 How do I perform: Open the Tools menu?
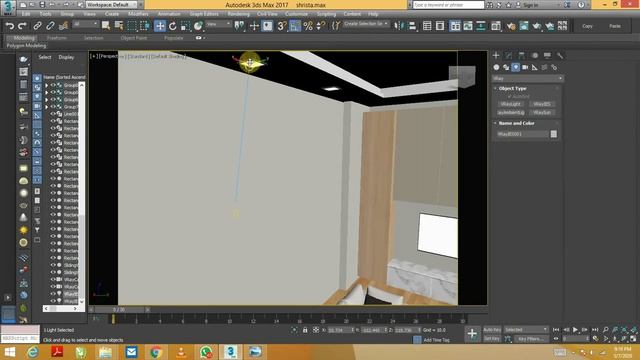pyautogui.click(x=45, y=14)
